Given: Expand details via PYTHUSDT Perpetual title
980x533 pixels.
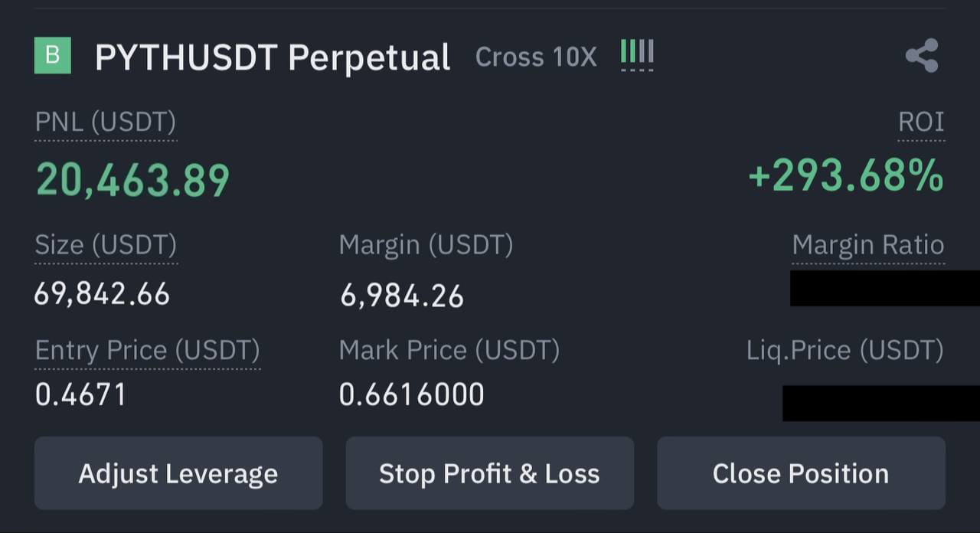Looking at the screenshot, I should (x=273, y=56).
